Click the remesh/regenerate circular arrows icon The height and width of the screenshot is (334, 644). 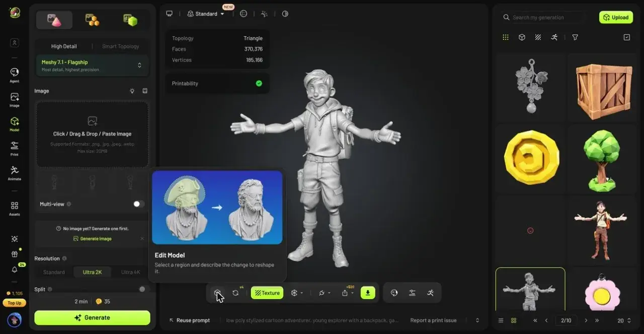tap(235, 293)
